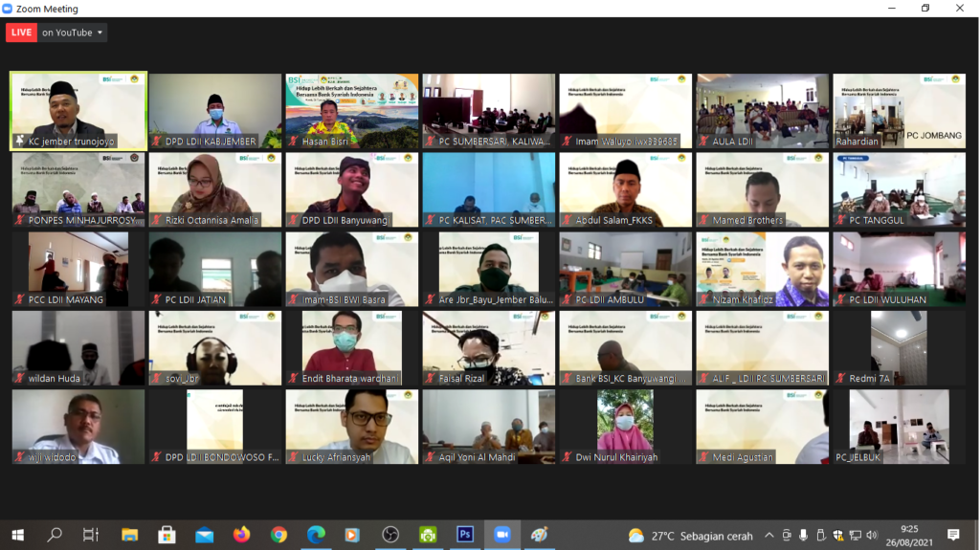The image size is (980, 550).
Task: Select the PC_JELBUK video tile
Action: click(900, 427)
